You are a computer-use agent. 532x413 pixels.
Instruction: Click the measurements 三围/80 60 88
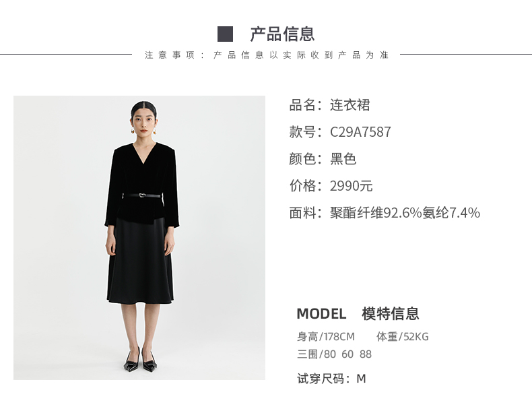click(x=334, y=354)
